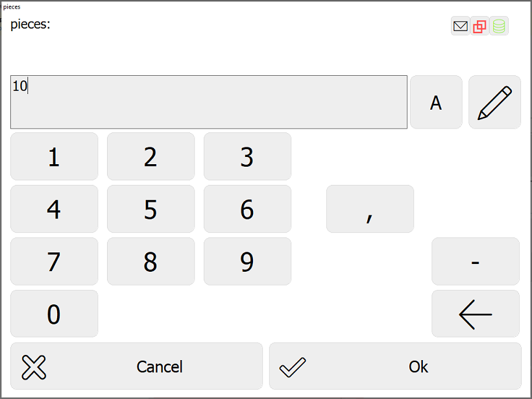
Task: Click the red overlapping squares icon
Action: pyautogui.click(x=479, y=26)
